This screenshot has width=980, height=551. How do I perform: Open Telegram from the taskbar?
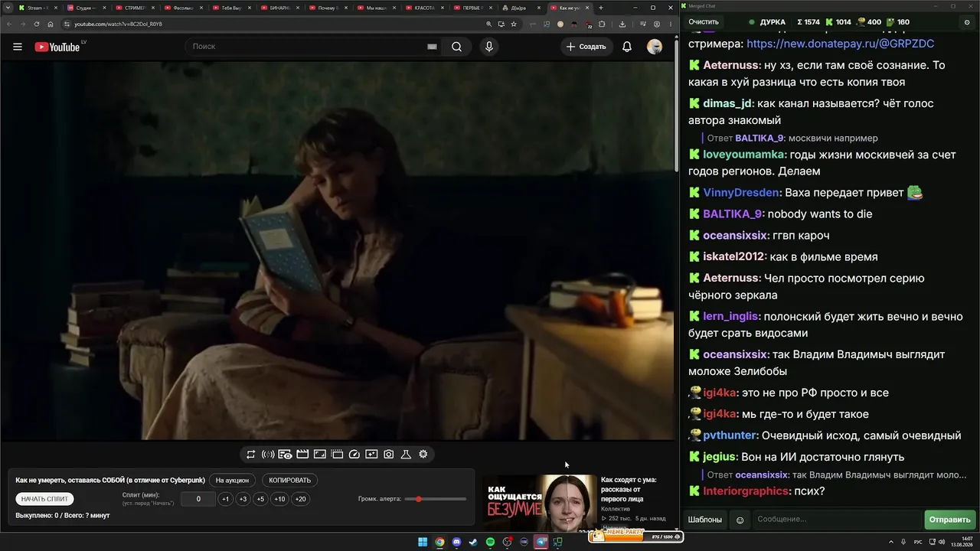[541, 543]
